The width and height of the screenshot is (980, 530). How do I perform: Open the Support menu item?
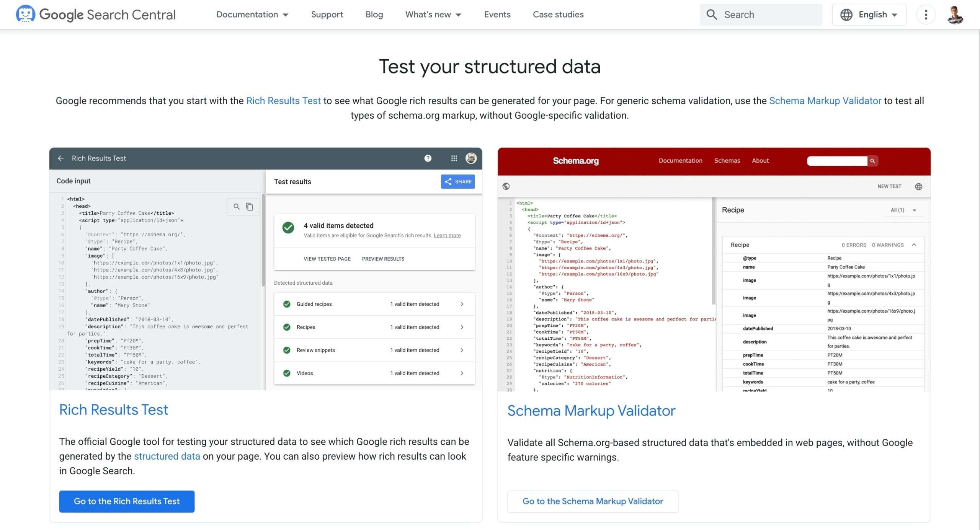point(327,15)
